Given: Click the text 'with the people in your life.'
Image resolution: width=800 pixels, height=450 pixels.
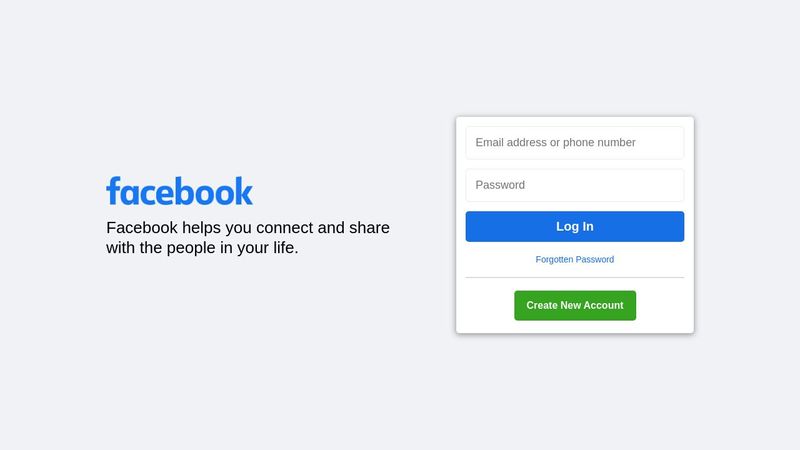Looking at the screenshot, I should coord(202,248).
